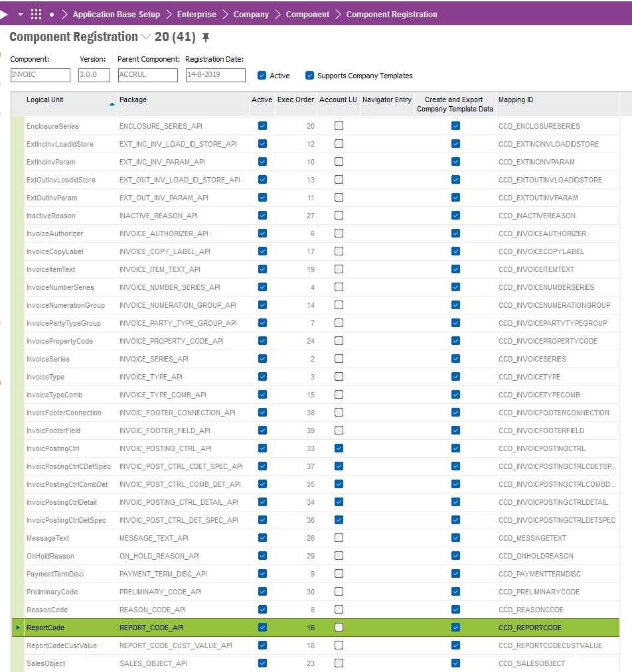Uncheck Account LU for InvoicPostingCtrl row

339,448
